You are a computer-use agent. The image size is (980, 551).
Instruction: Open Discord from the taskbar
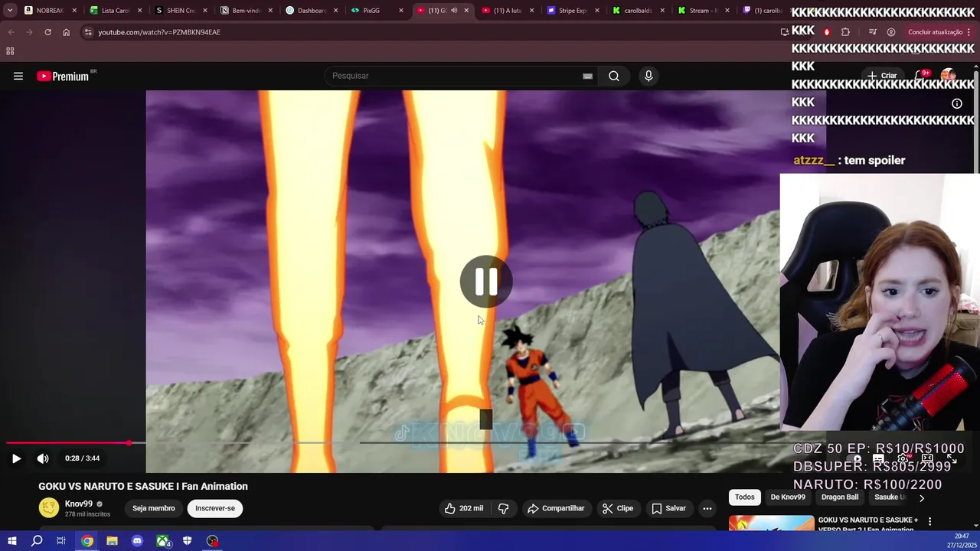137,541
